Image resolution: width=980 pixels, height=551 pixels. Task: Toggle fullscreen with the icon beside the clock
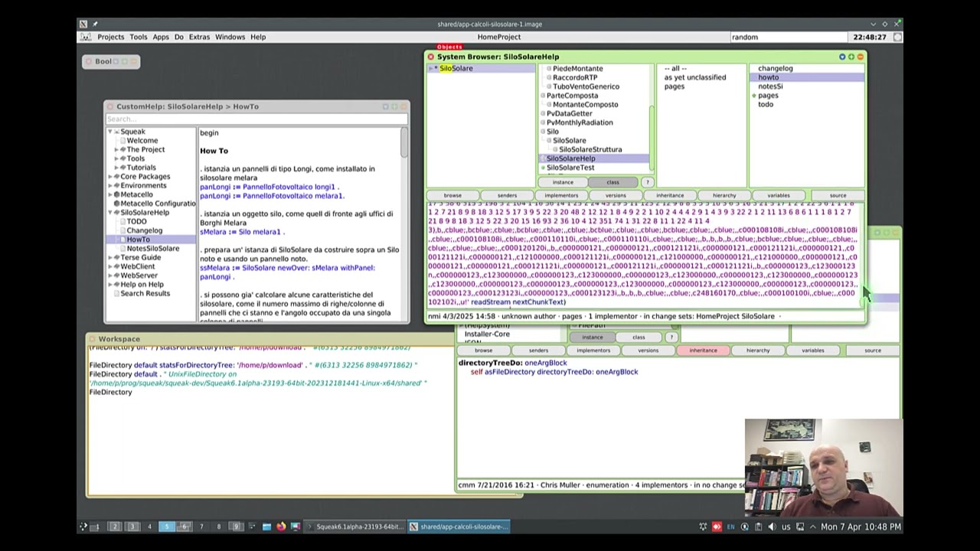pos(897,37)
